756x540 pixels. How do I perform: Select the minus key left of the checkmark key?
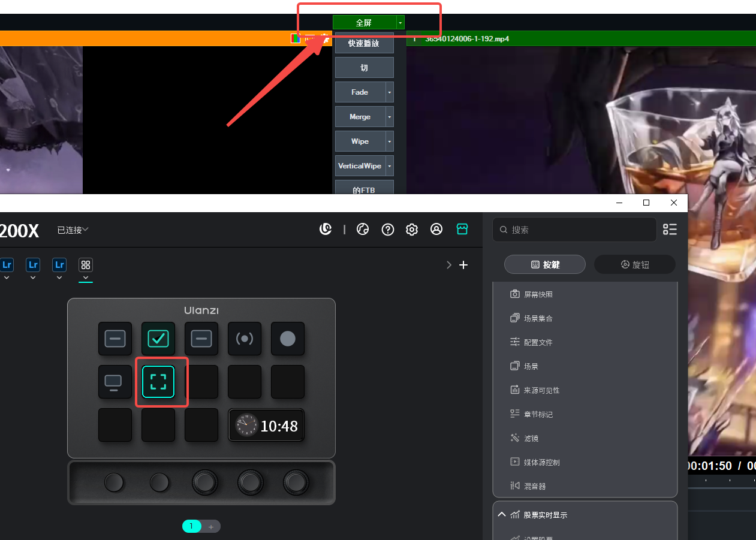coord(115,339)
